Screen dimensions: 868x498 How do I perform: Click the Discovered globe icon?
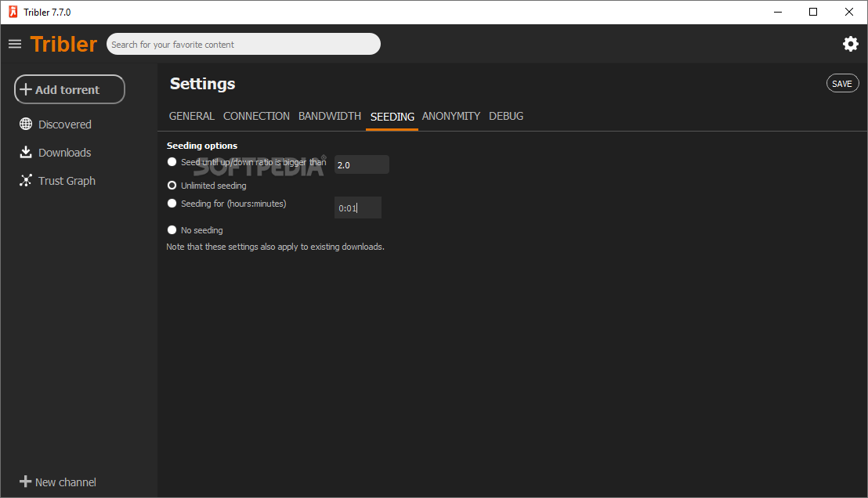click(26, 124)
